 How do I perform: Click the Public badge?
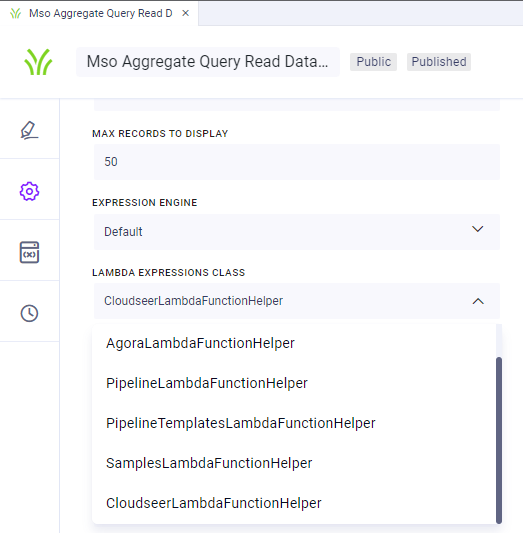point(373,62)
